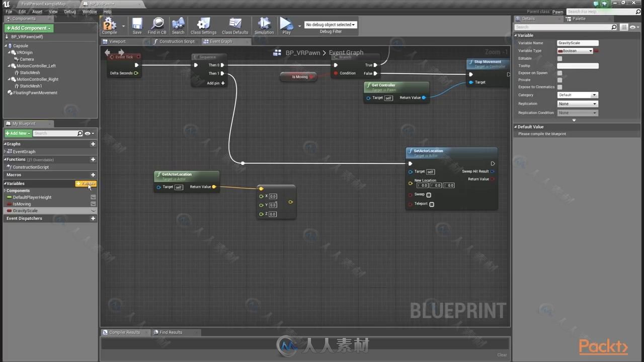Enable Expose on Spawn checkbox
Image resolution: width=644 pixels, height=362 pixels.
click(559, 73)
